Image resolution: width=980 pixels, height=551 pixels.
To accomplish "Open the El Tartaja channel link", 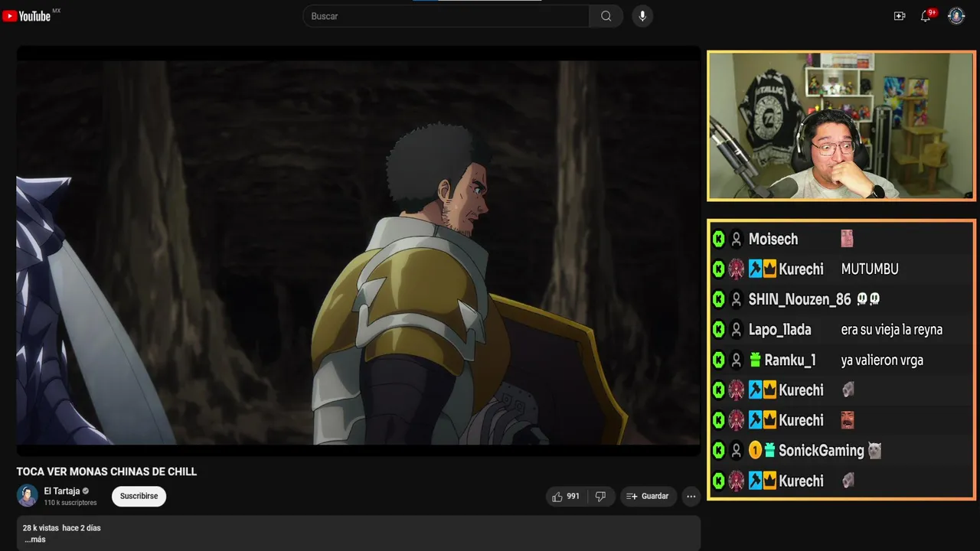I will point(62,491).
